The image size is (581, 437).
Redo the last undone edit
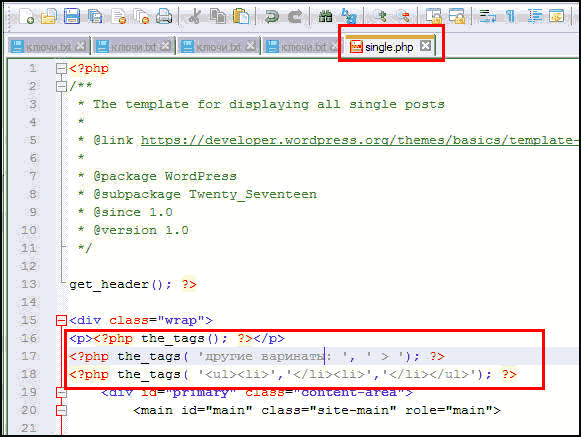295,16
